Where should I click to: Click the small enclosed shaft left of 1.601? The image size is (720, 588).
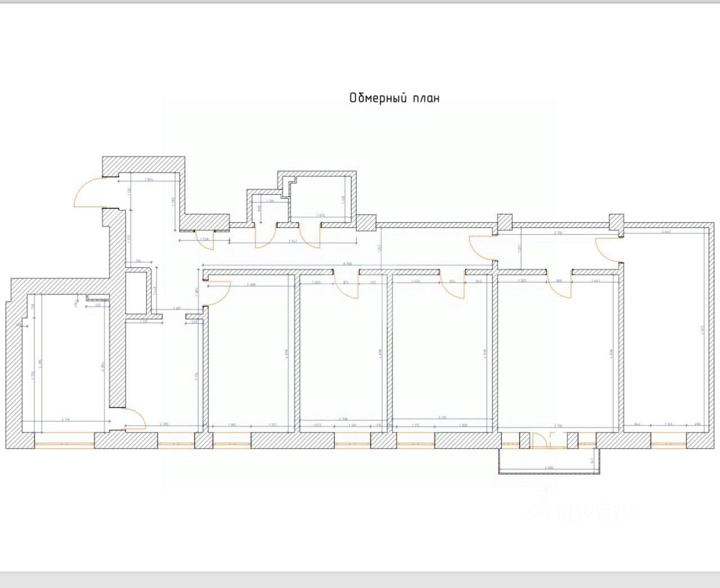[137, 292]
